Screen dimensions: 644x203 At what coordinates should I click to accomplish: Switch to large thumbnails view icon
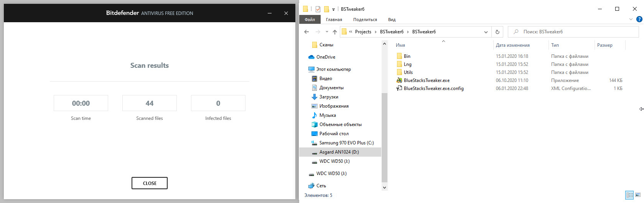pos(638,195)
